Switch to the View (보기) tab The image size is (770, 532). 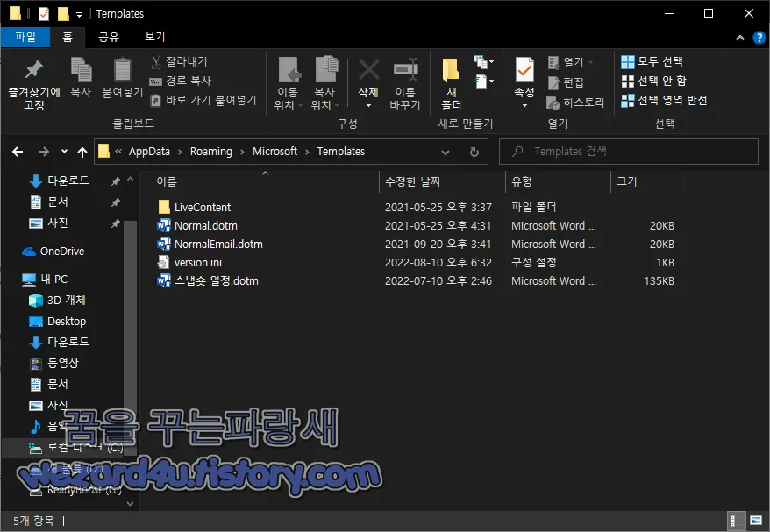(154, 37)
